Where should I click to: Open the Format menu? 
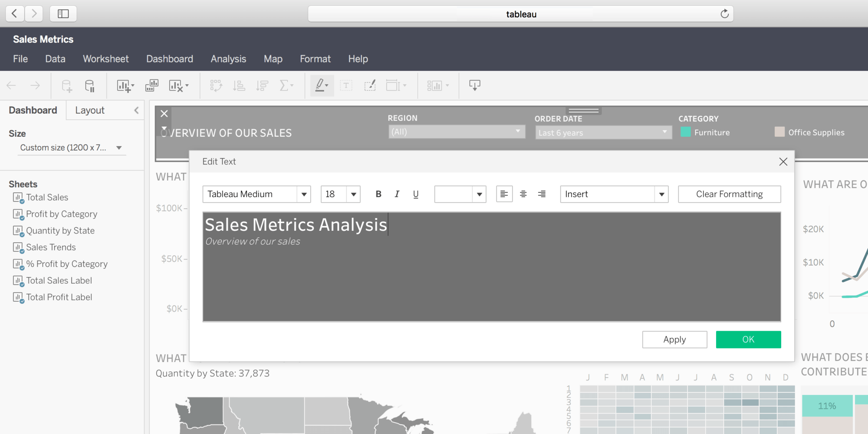(315, 59)
